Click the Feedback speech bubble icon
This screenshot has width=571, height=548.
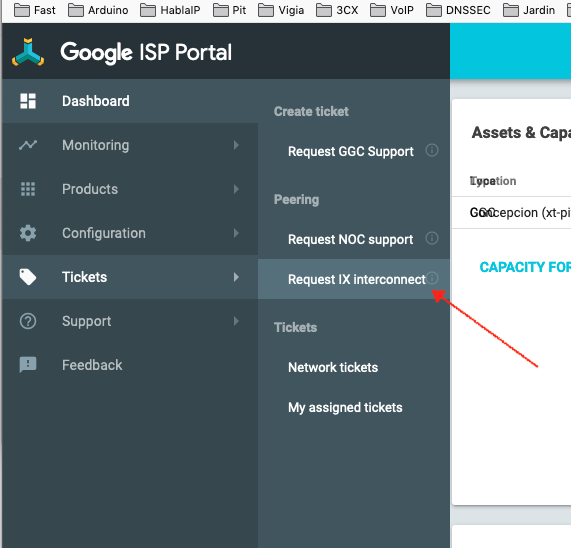[x=28, y=365]
